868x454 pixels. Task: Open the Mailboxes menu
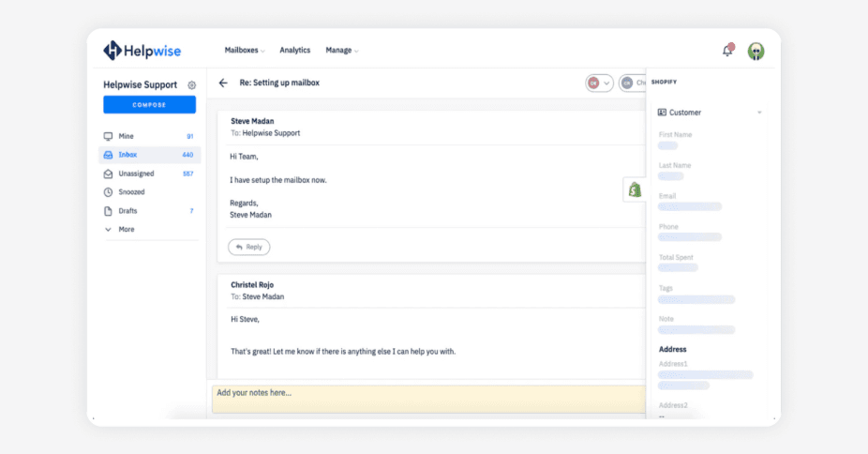(244, 51)
